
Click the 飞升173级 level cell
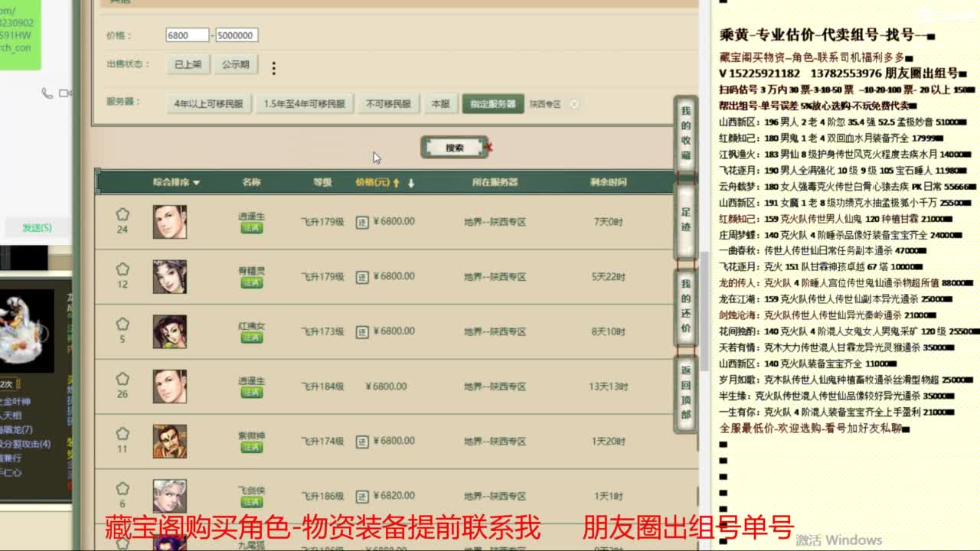[x=322, y=331]
